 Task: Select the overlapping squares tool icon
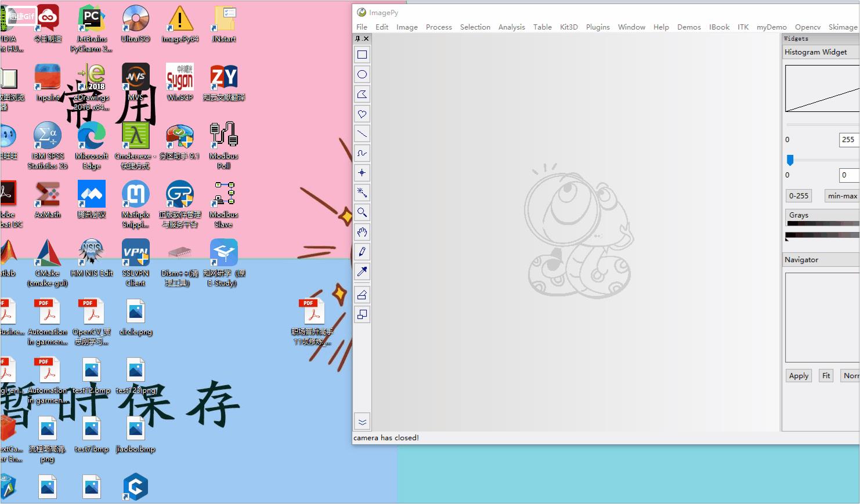(362, 314)
